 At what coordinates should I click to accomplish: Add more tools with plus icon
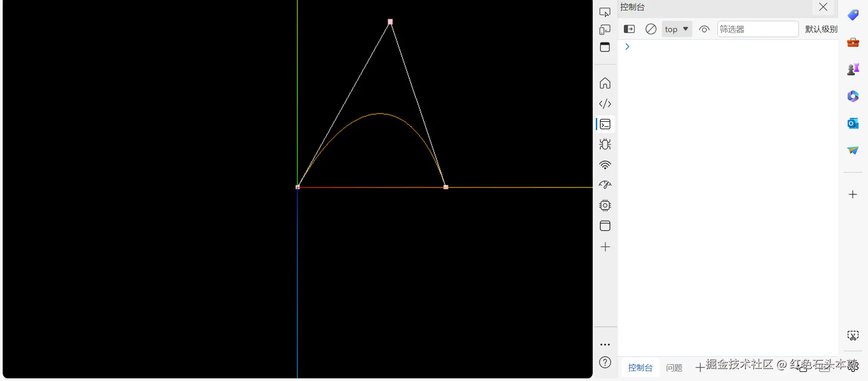(x=605, y=247)
